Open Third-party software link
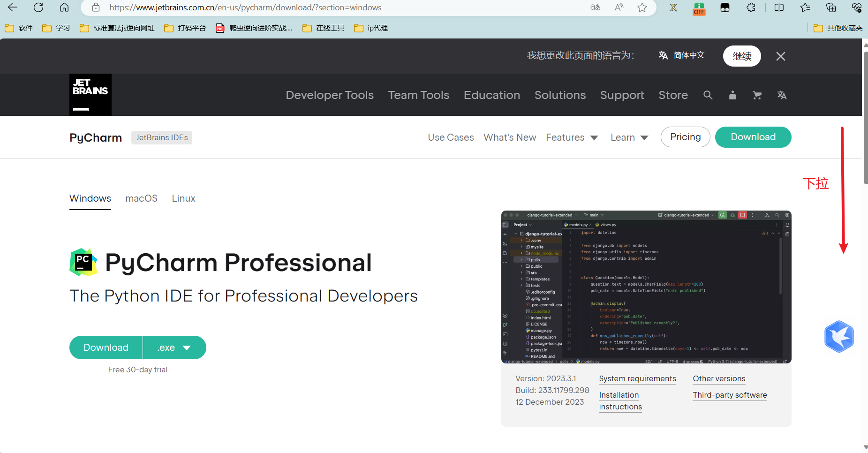 [730, 395]
